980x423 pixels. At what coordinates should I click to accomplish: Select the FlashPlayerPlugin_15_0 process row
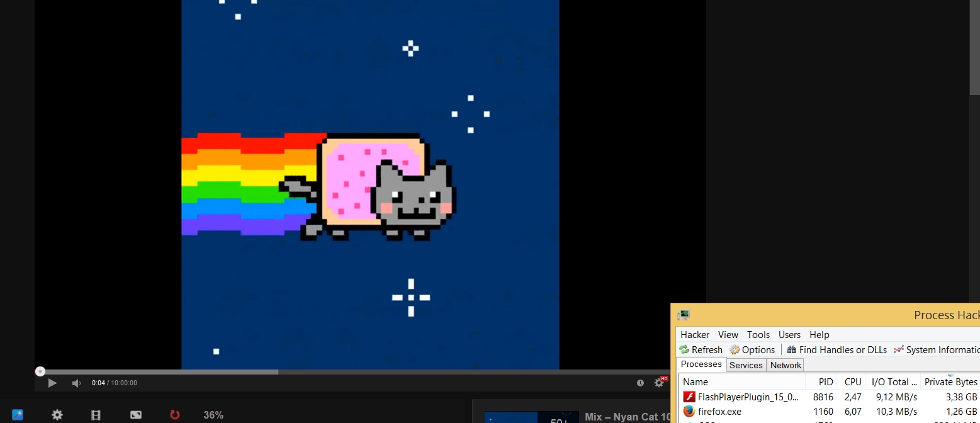pyautogui.click(x=830, y=397)
